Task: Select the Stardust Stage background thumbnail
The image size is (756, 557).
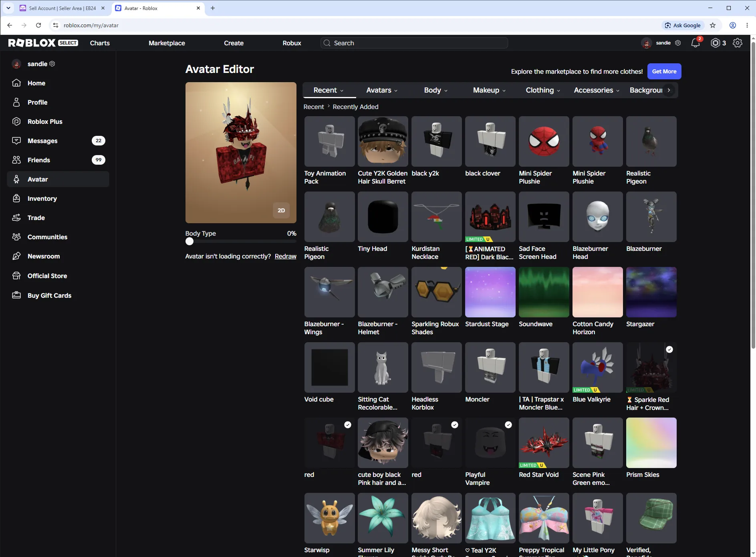Action: click(x=490, y=292)
